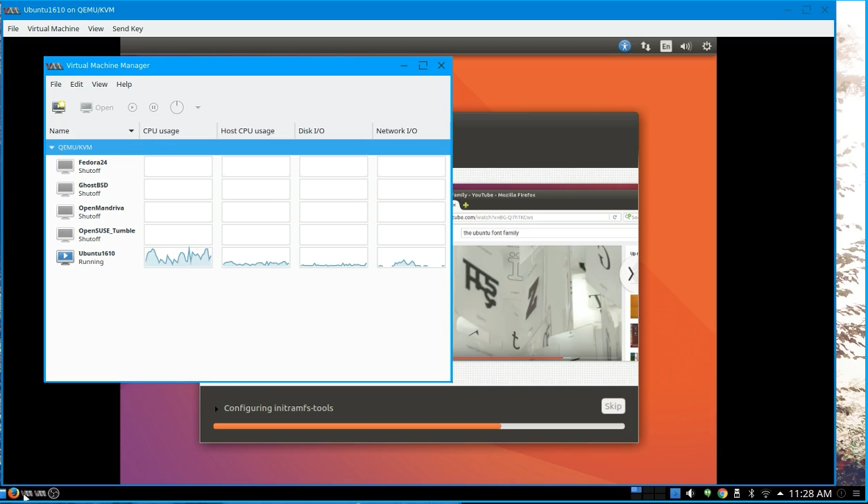Click the Ubuntu1610 Disk I/O graph
This screenshot has width=868, height=504.
coord(334,258)
